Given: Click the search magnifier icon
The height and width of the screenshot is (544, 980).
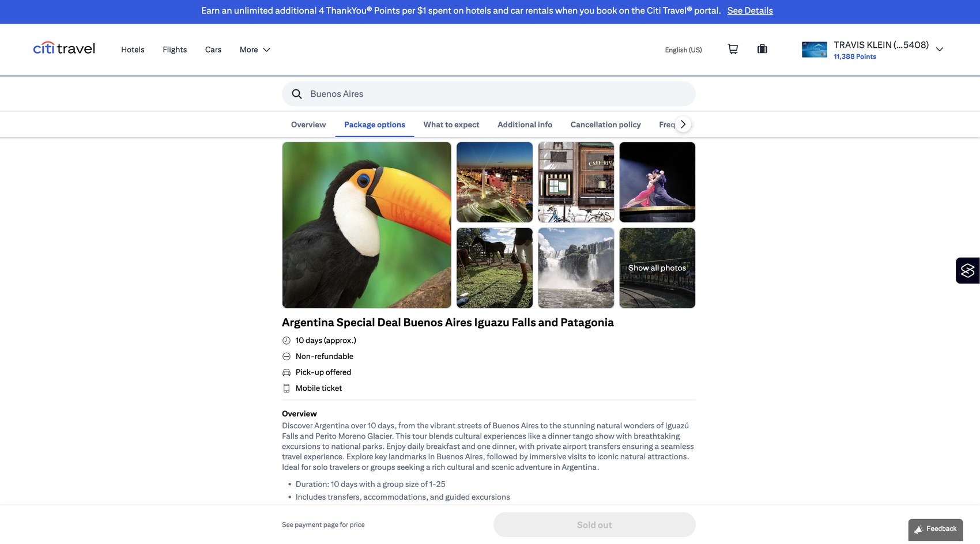Looking at the screenshot, I should [x=297, y=94].
